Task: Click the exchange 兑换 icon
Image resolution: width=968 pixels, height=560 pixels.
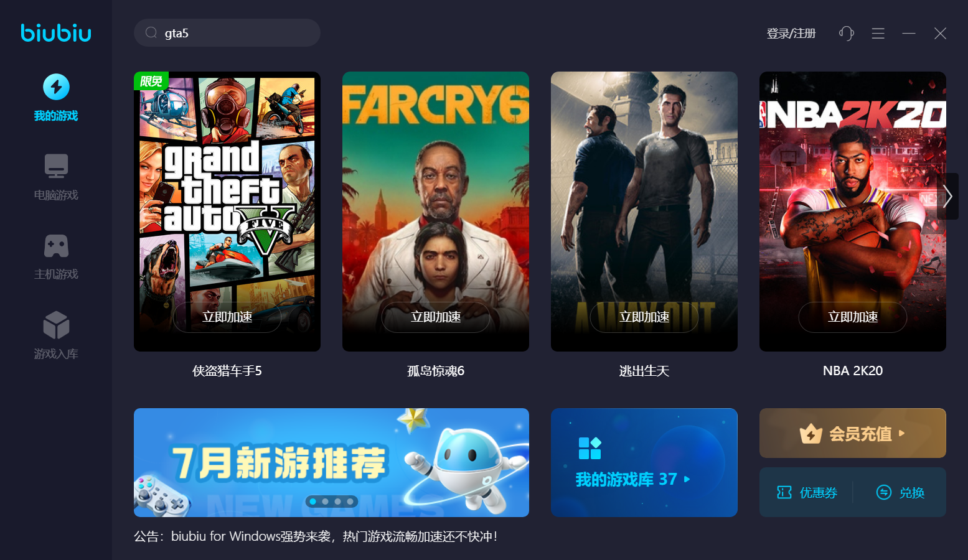Action: pyautogui.click(x=884, y=492)
